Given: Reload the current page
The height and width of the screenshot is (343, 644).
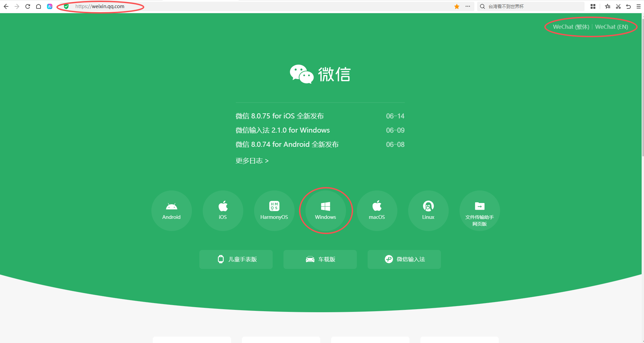Looking at the screenshot, I should tap(28, 6).
